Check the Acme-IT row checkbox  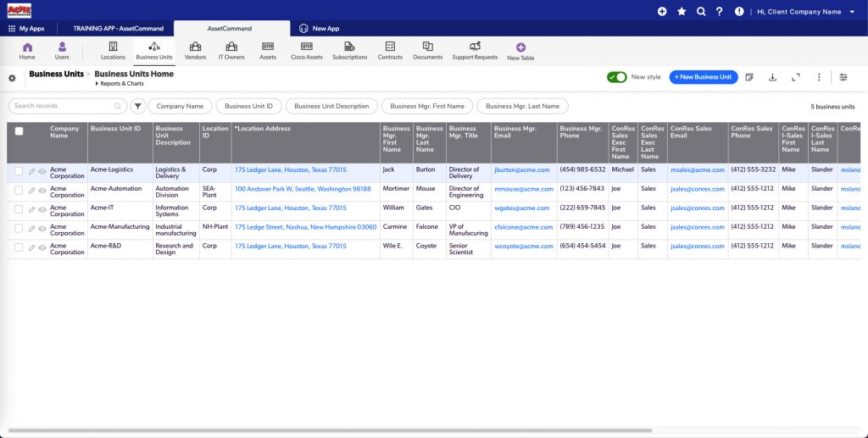[x=19, y=209]
